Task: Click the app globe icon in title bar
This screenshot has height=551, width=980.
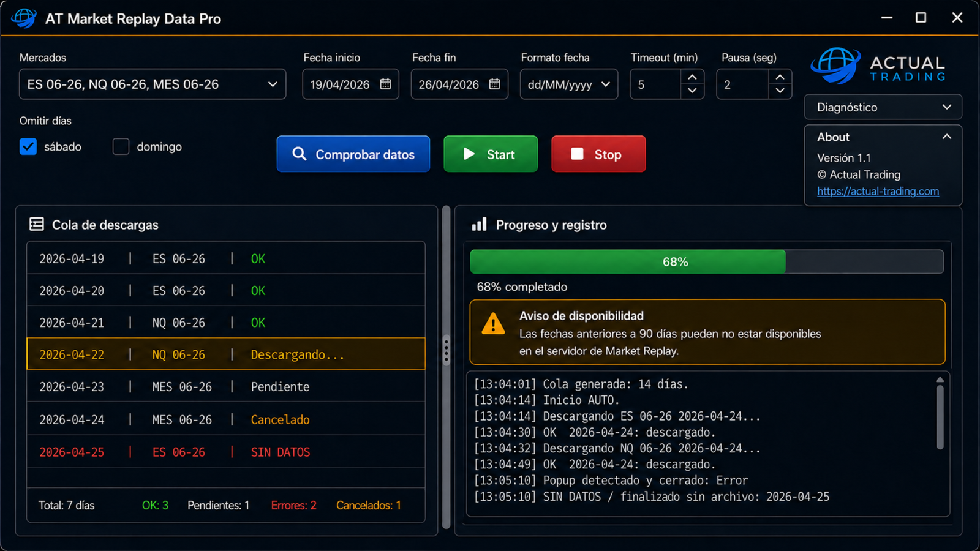Action: tap(24, 18)
